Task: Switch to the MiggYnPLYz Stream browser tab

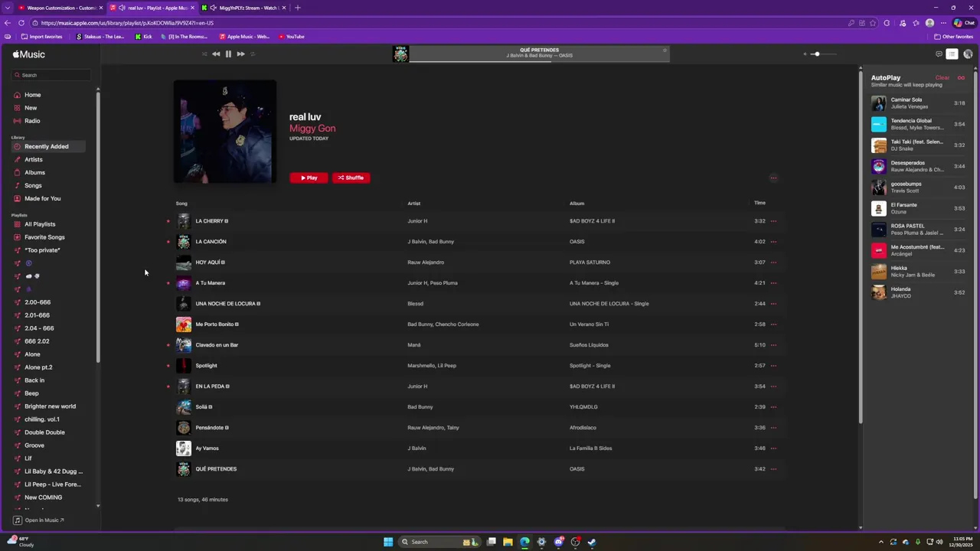Action: click(243, 8)
